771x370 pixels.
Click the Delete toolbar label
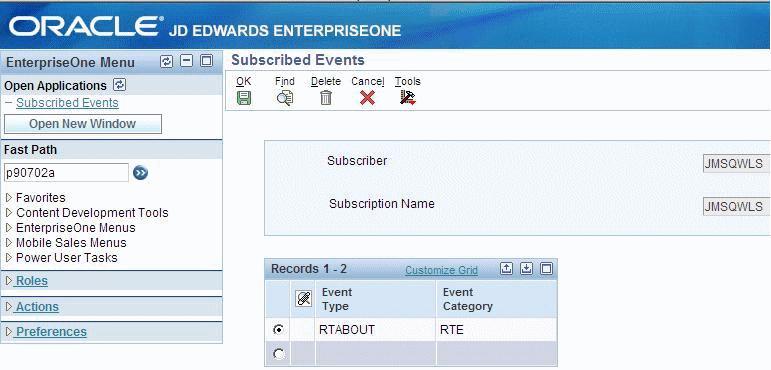tap(326, 81)
